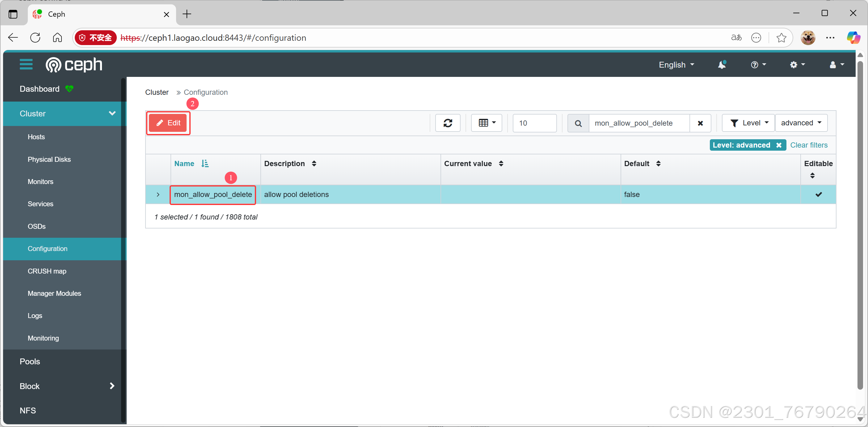Viewport: 868px width, 427px height.
Task: Open Pools in the sidebar
Action: tap(30, 361)
